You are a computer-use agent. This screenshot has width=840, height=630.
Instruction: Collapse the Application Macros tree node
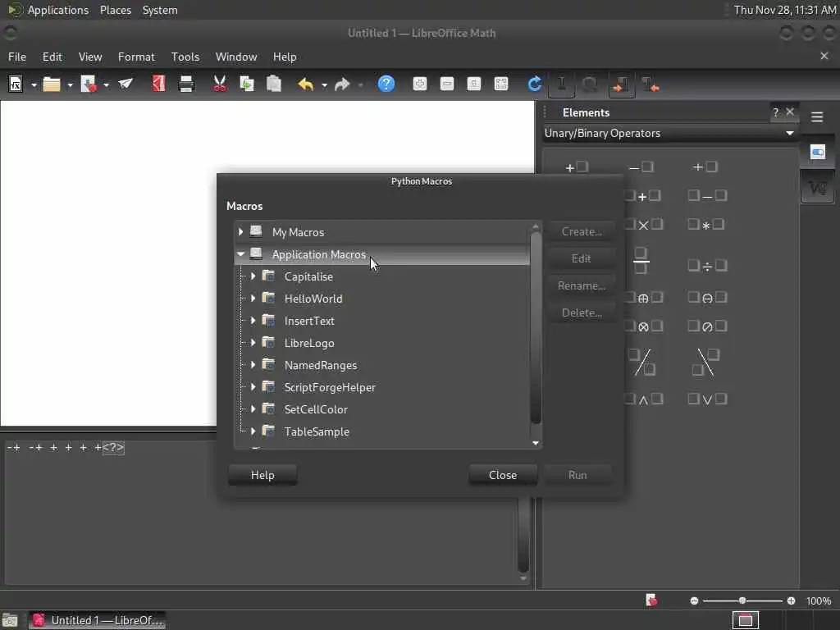(240, 254)
